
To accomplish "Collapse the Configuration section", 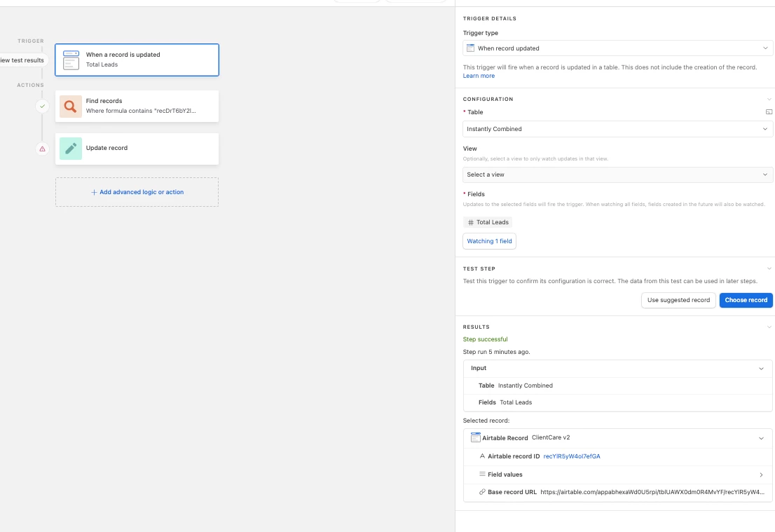I will pyautogui.click(x=769, y=100).
